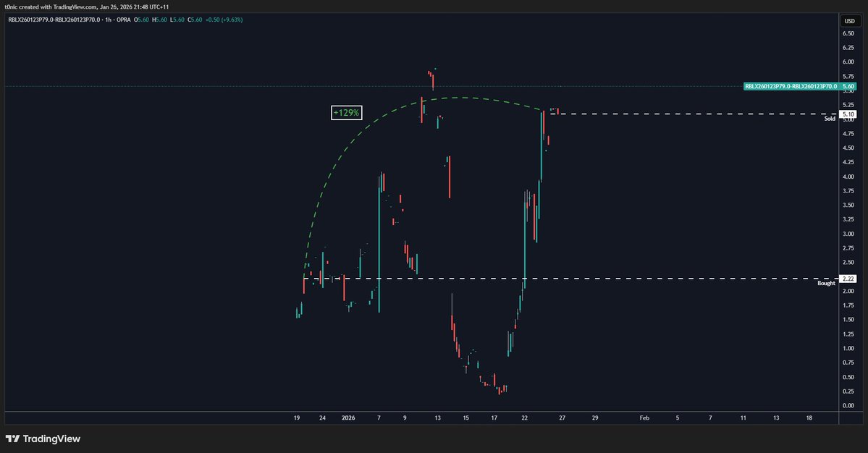Click the +129% text callout on the chart
This screenshot has height=453, width=868.
click(x=346, y=112)
